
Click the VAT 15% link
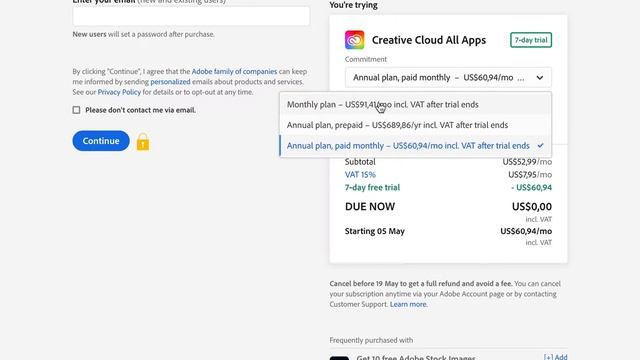(360, 175)
